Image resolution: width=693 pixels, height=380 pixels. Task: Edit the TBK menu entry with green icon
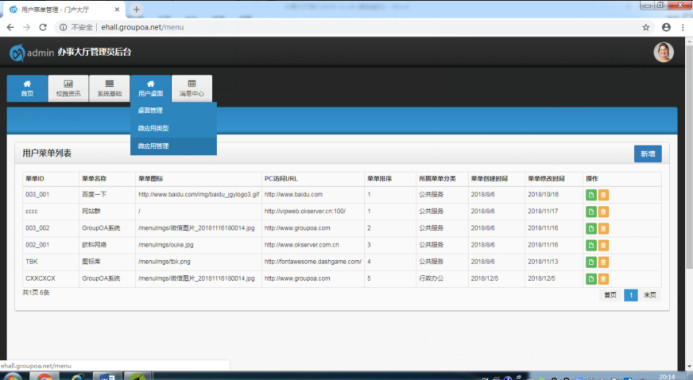pyautogui.click(x=591, y=262)
